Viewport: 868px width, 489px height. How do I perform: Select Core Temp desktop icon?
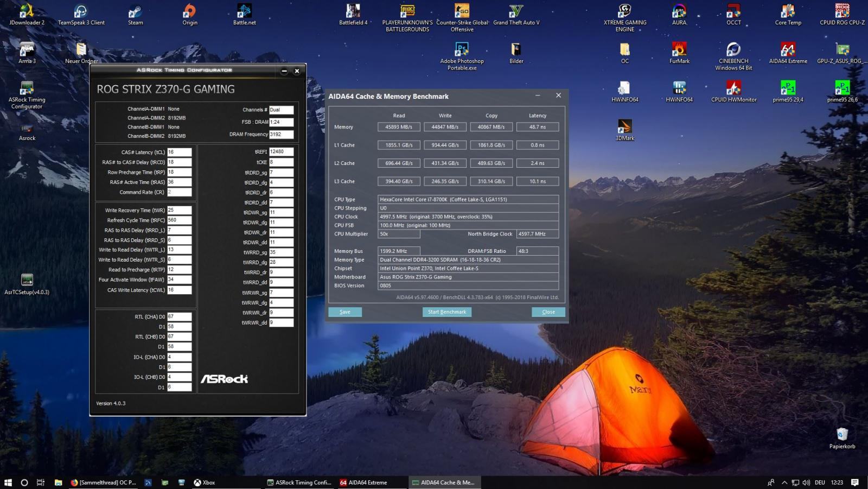[788, 15]
